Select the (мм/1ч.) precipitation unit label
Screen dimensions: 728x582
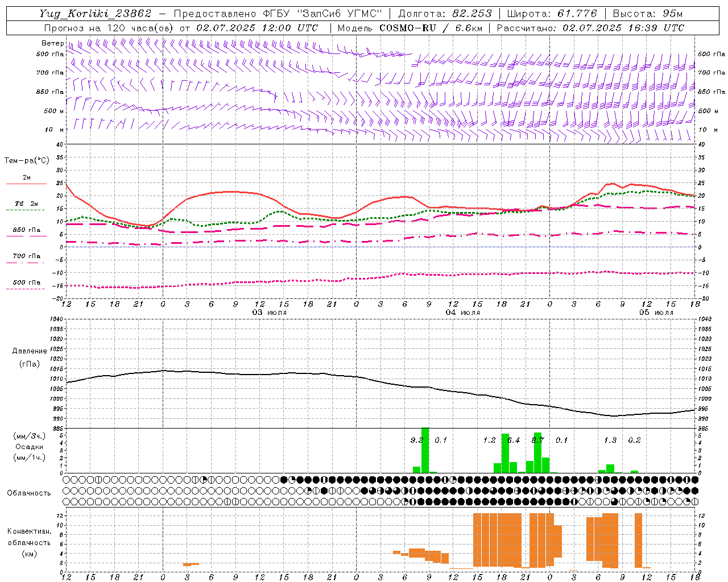coord(30,458)
